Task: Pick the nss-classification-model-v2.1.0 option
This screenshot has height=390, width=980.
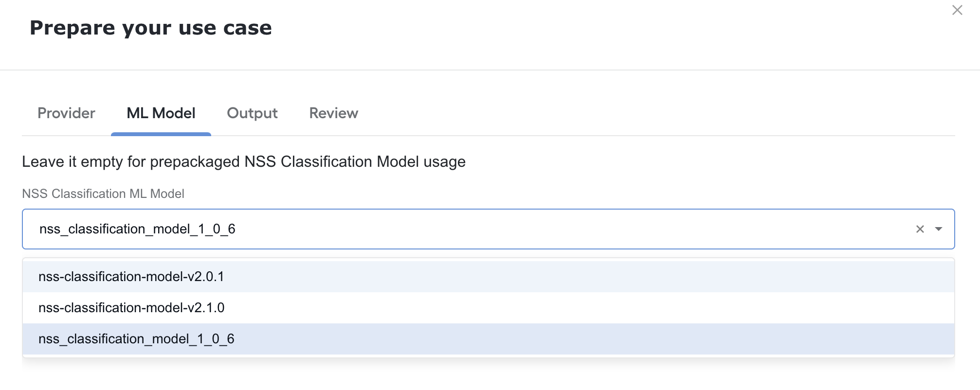Action: click(489, 308)
